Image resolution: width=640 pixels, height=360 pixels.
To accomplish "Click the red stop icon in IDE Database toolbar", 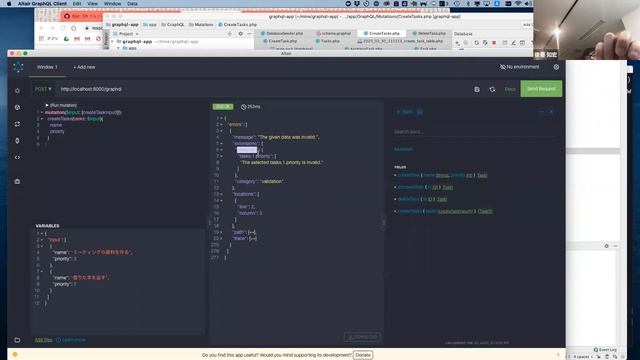I will click(x=494, y=42).
